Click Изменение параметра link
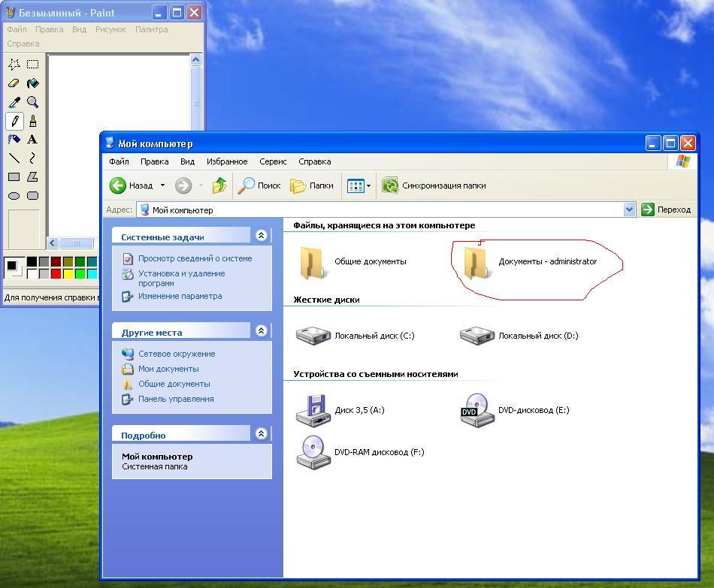 coord(180,296)
